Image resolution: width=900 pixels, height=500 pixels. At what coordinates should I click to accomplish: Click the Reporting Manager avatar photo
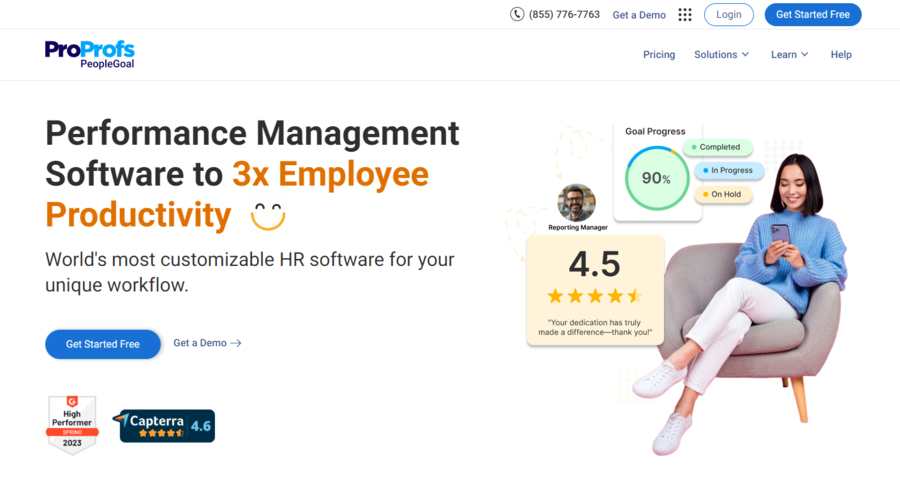click(576, 203)
